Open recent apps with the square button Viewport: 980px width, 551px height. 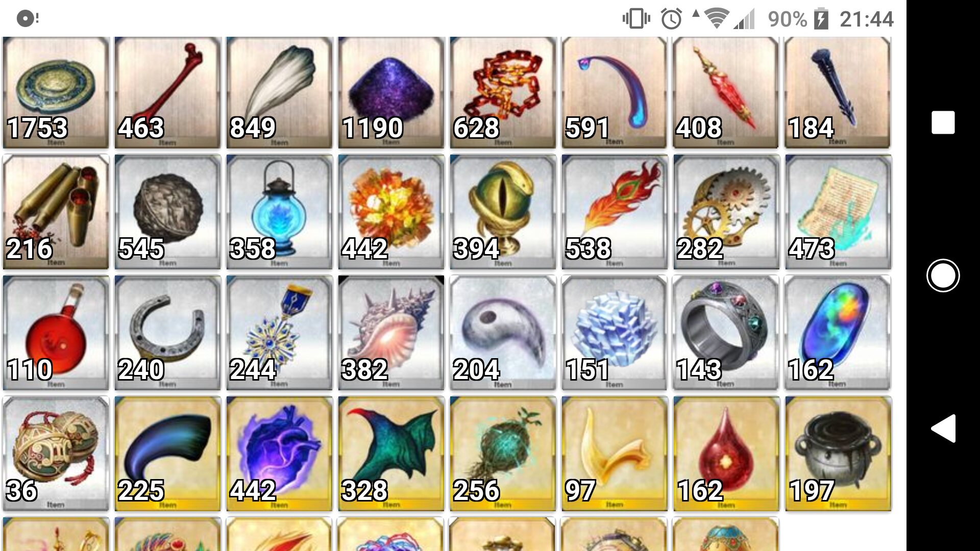coord(943,122)
